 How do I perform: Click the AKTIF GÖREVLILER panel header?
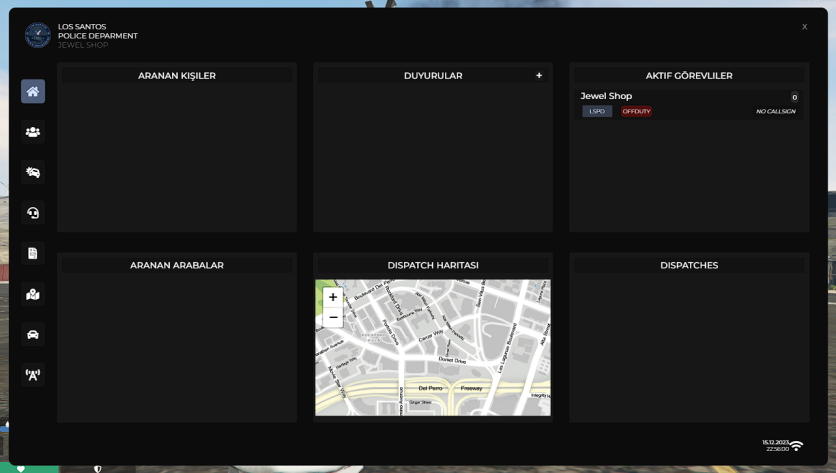click(689, 76)
